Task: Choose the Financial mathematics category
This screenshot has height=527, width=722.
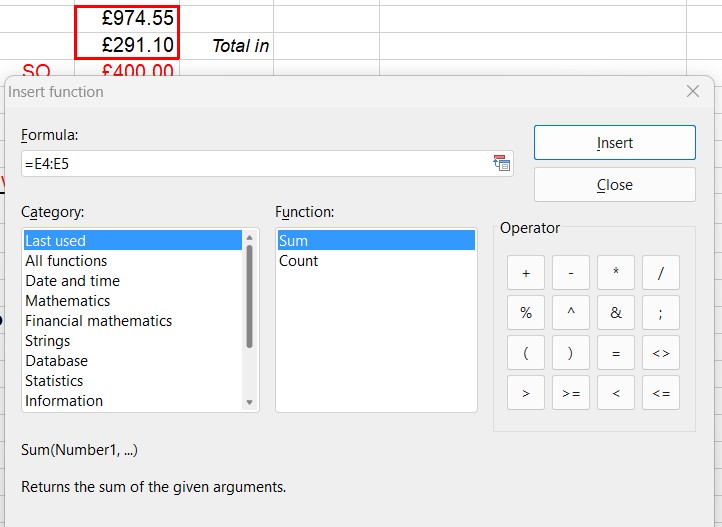Action: click(x=98, y=321)
